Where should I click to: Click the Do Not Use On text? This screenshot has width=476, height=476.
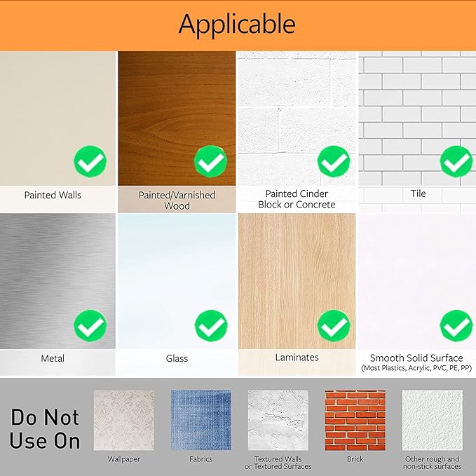(x=45, y=428)
